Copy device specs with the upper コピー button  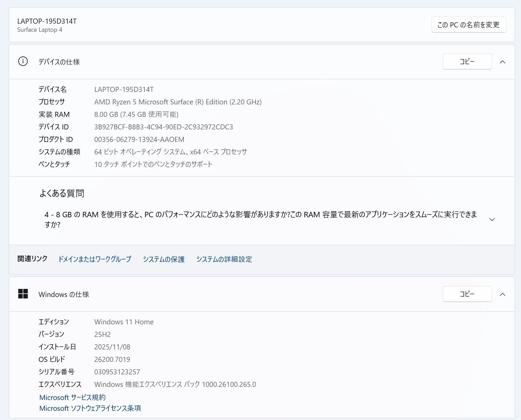[x=467, y=61]
